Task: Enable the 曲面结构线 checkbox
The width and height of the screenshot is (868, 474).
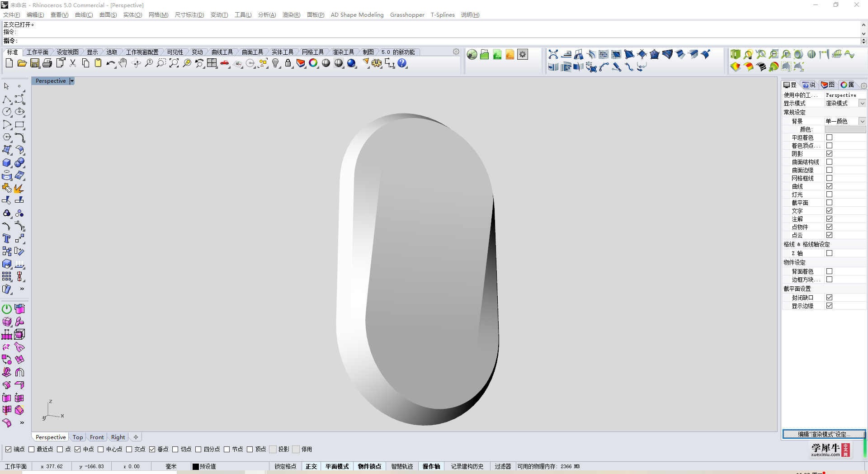Action: 829,162
